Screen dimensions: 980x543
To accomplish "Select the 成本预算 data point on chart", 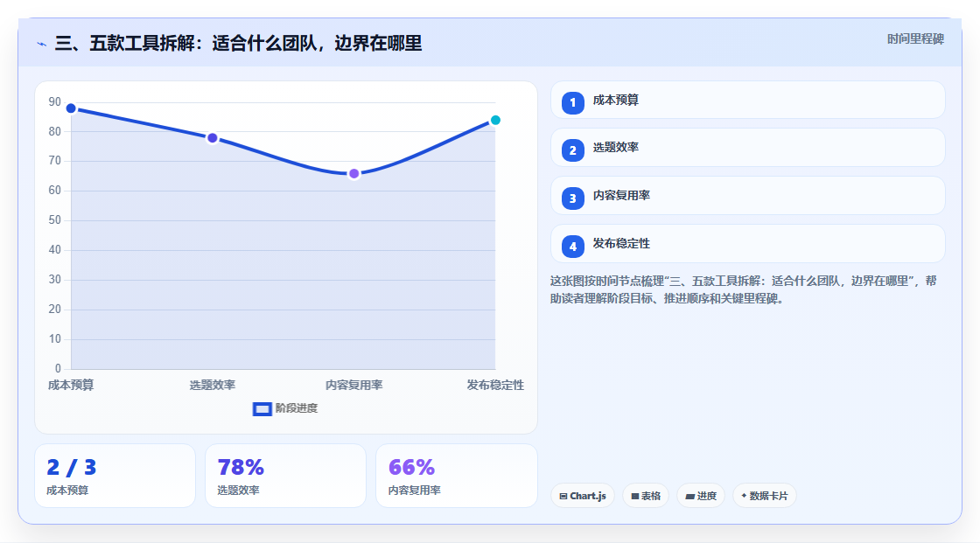I will coord(71,108).
